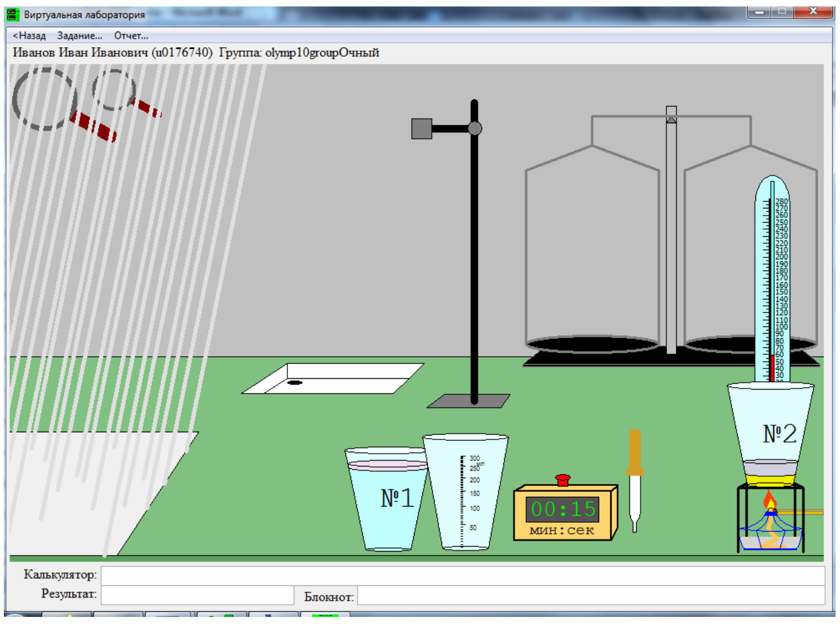840x624 pixels.
Task: Click the student name Иванов Иван Иванович
Action: pos(81,52)
